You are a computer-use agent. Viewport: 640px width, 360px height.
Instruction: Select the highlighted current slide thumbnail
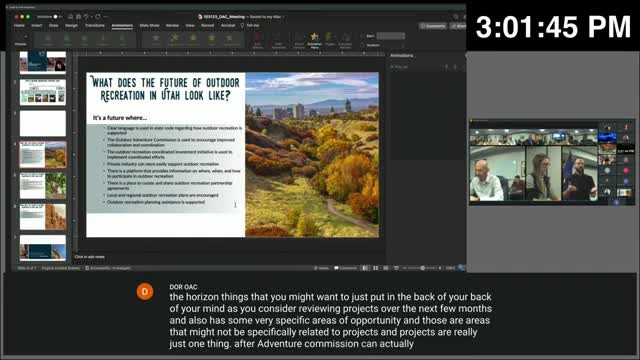pyautogui.click(x=43, y=155)
